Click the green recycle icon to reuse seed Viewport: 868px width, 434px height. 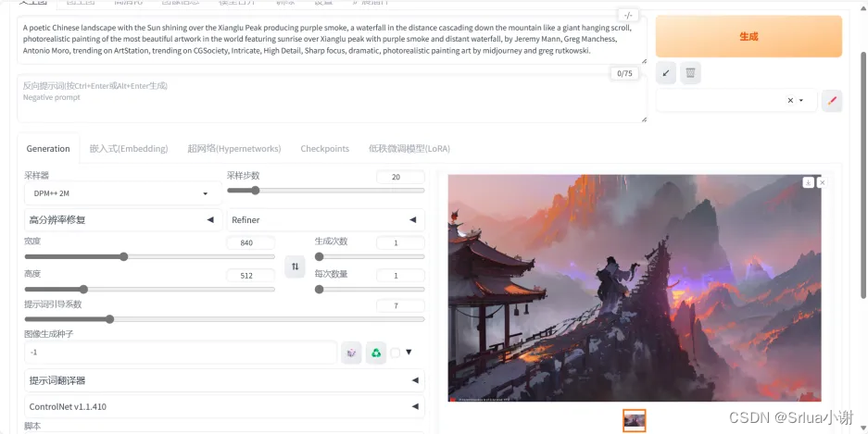376,353
